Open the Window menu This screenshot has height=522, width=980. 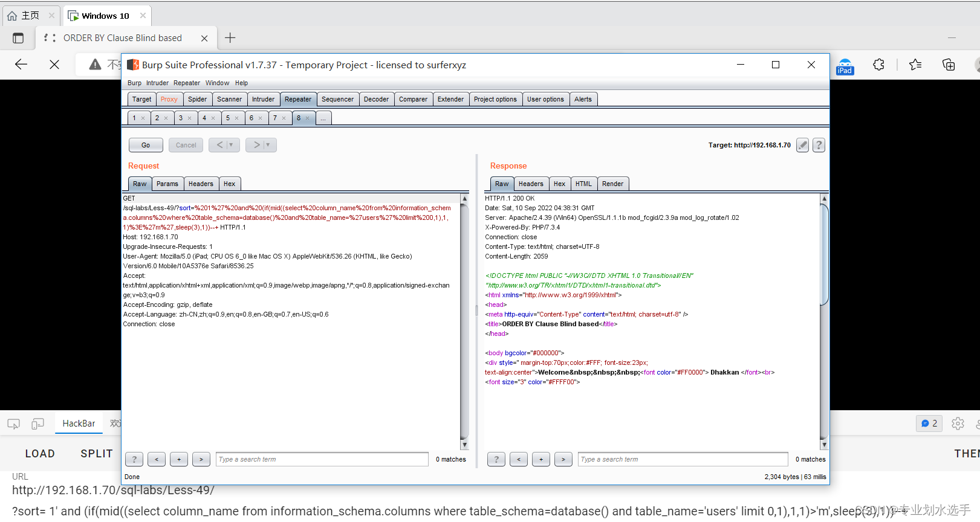[x=217, y=83]
